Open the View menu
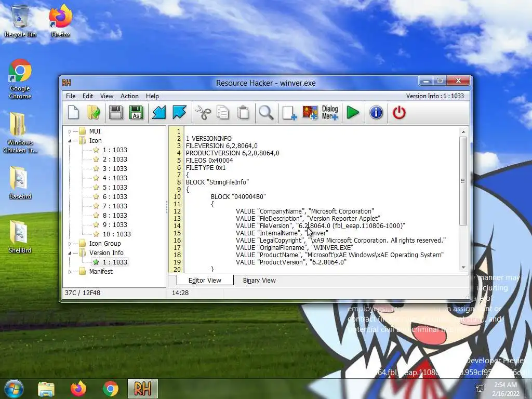Viewport: 532px width, 399px height. (107, 96)
